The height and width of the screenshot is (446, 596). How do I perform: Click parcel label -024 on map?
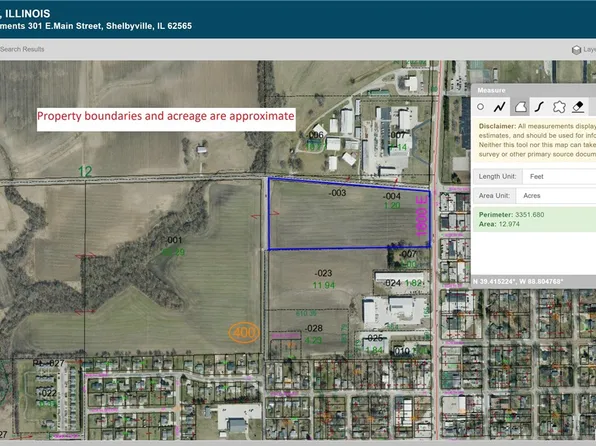(x=392, y=283)
